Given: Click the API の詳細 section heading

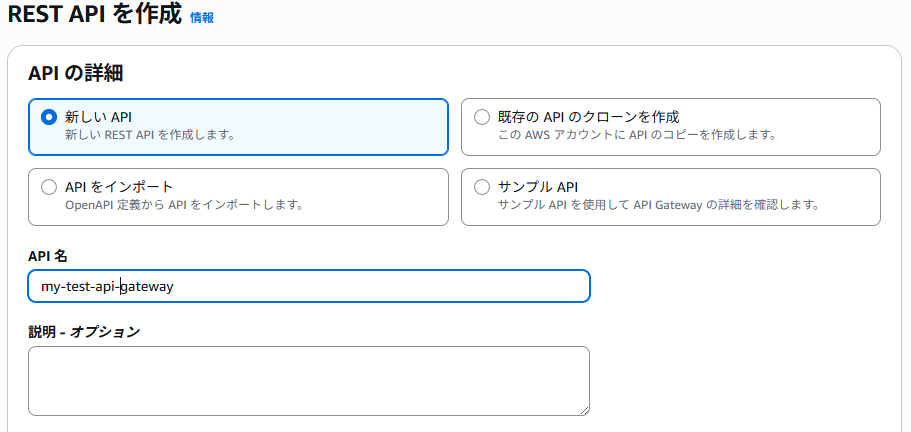Looking at the screenshot, I should [x=82, y=72].
